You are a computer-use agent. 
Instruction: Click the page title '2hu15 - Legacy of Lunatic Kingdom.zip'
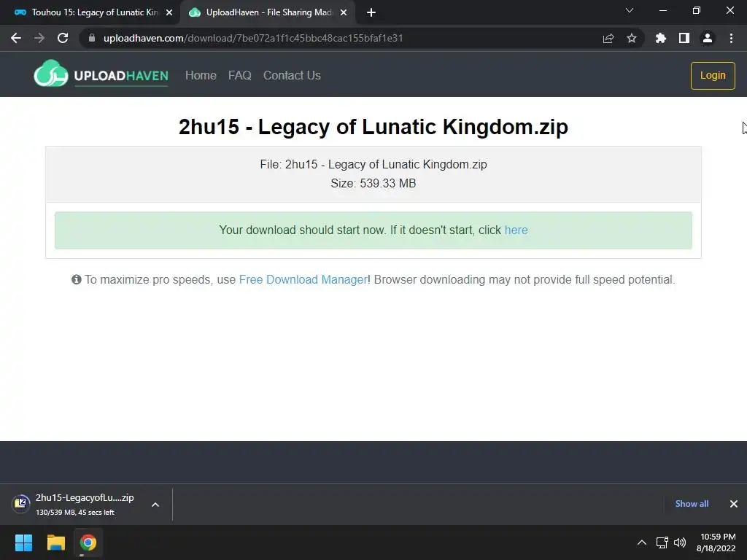(x=373, y=127)
